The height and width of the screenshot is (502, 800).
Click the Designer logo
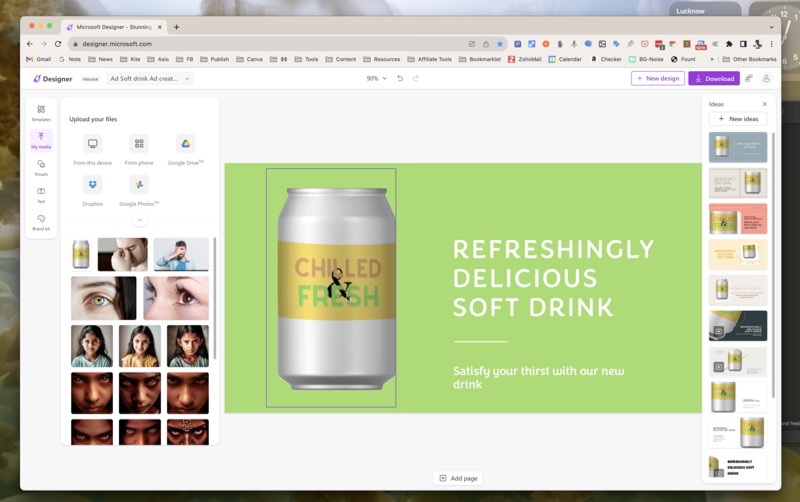coord(53,79)
